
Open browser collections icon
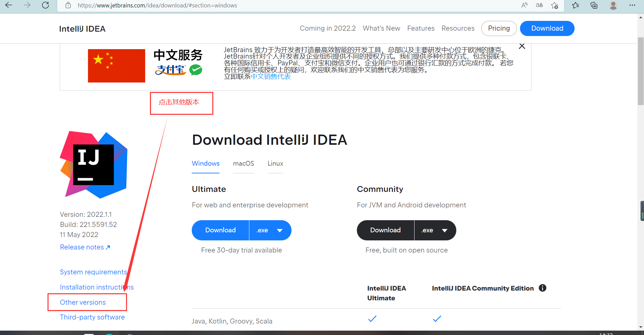(x=594, y=5)
